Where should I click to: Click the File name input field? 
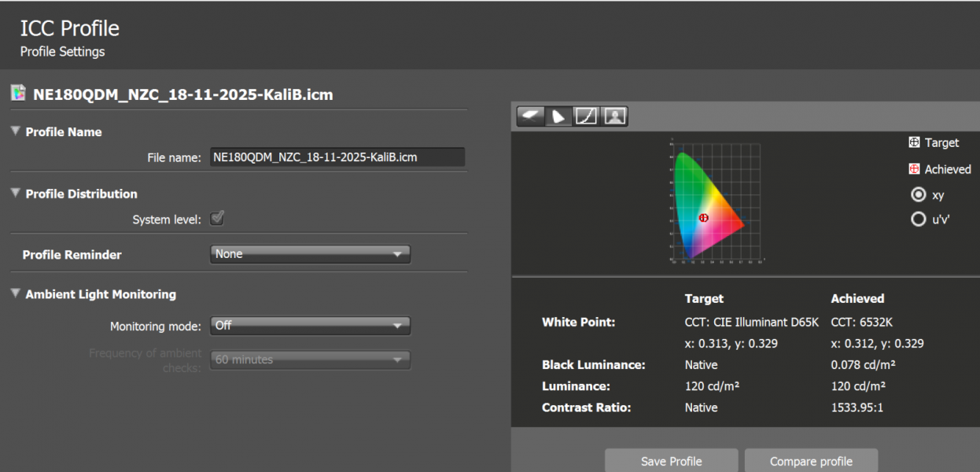point(337,157)
